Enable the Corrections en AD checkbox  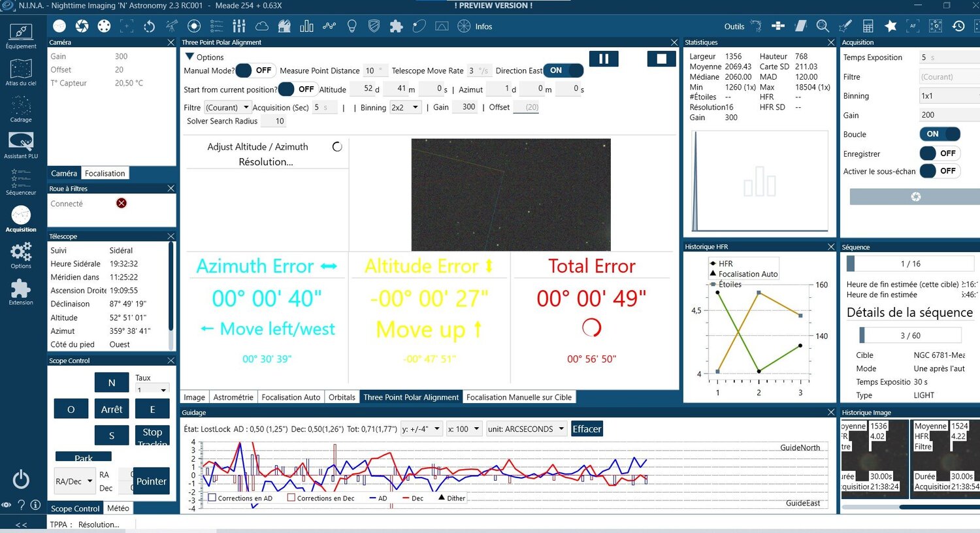pyautogui.click(x=212, y=498)
